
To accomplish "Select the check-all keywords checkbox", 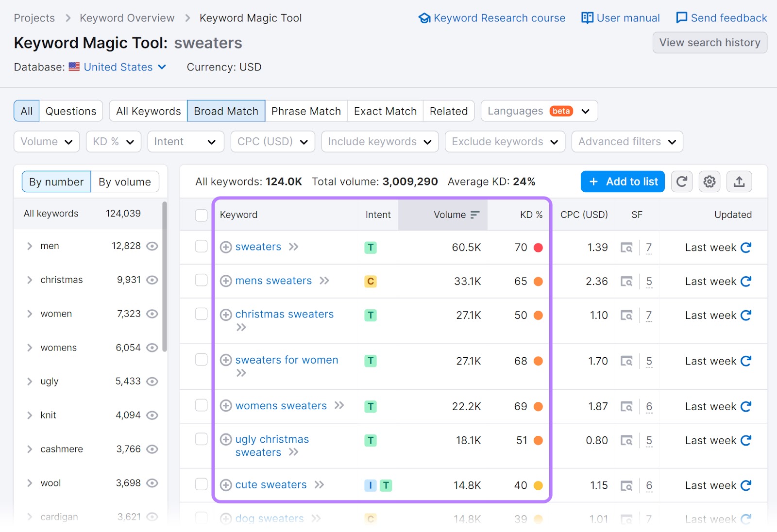I will pyautogui.click(x=201, y=215).
